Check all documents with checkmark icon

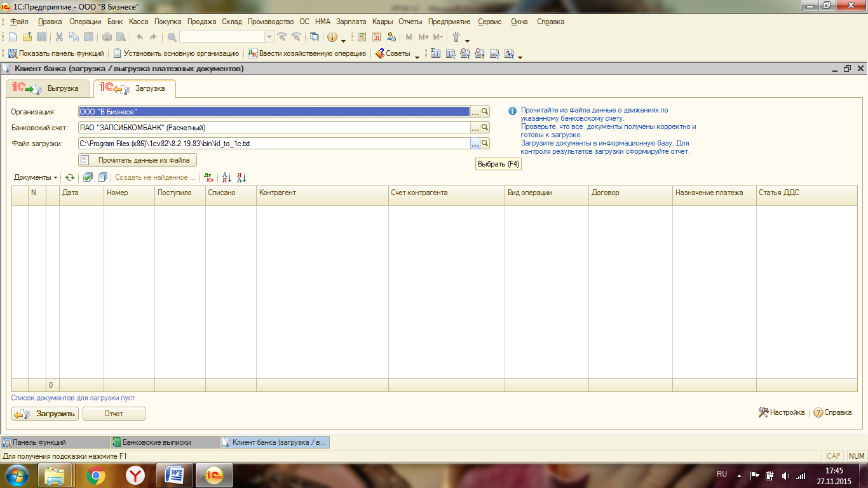click(88, 177)
